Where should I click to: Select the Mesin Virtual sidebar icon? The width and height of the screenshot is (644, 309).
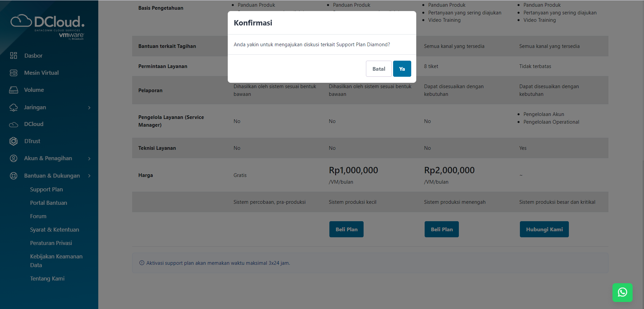click(x=13, y=73)
